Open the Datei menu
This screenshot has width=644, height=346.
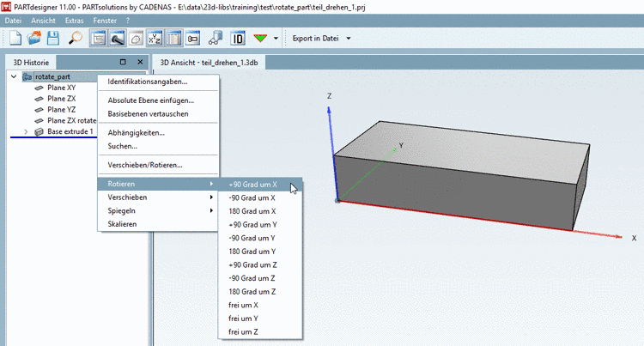[x=13, y=21]
